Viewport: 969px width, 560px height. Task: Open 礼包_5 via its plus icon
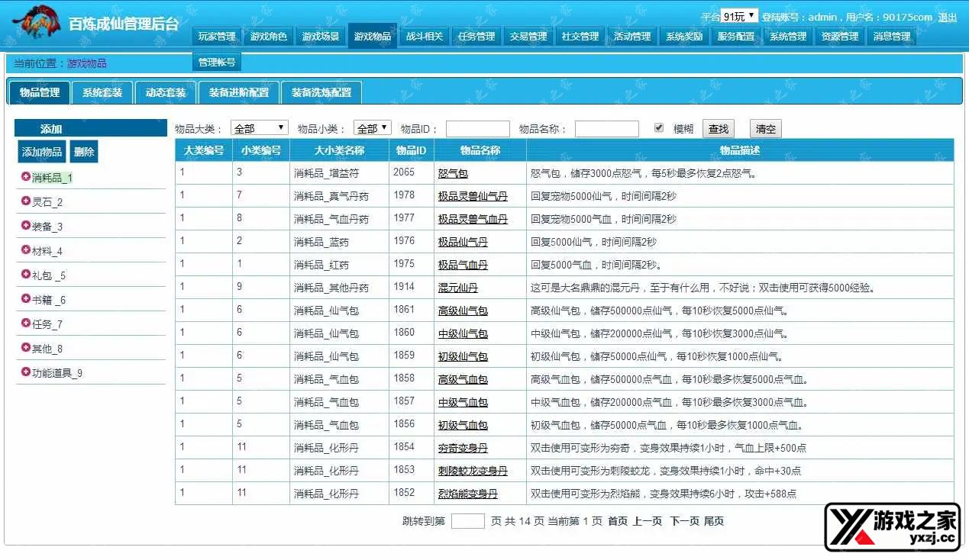[26, 275]
